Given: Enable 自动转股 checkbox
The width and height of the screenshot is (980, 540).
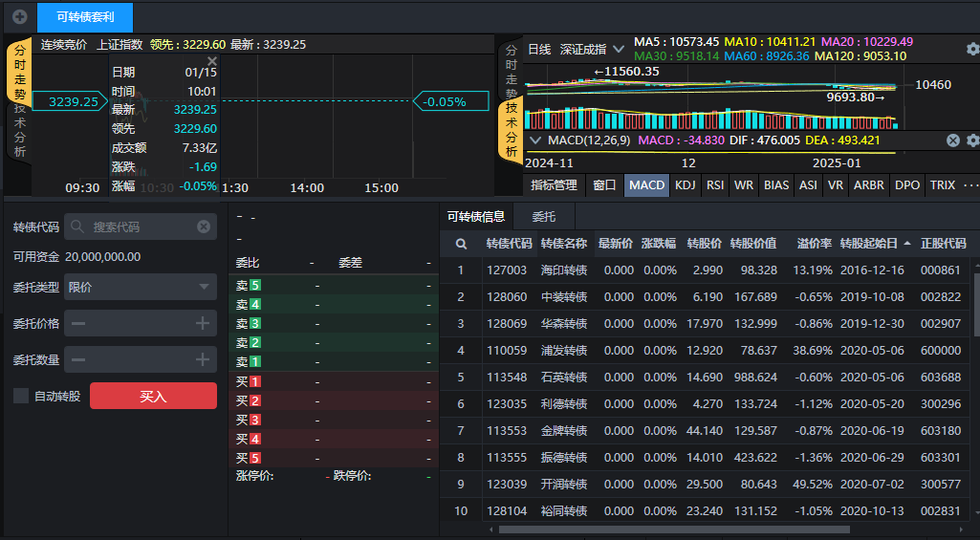Looking at the screenshot, I should (x=21, y=396).
